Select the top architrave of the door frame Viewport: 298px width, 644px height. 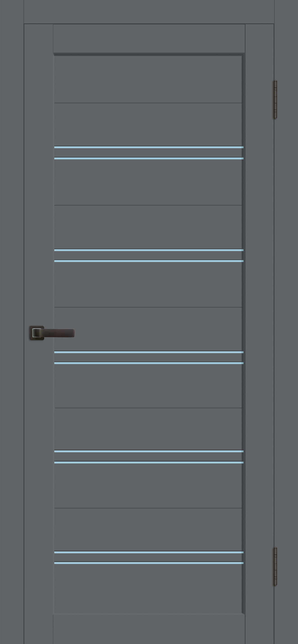point(149,11)
